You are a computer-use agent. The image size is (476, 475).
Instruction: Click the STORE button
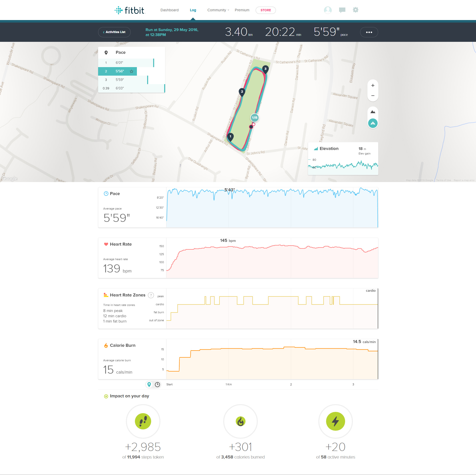(x=266, y=10)
